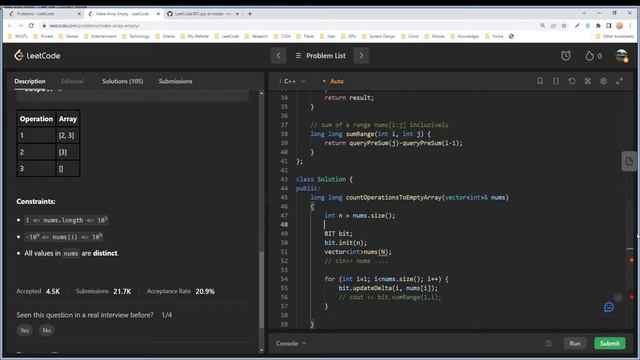Go to the next problem arrow
640x360 pixels.
(361, 56)
